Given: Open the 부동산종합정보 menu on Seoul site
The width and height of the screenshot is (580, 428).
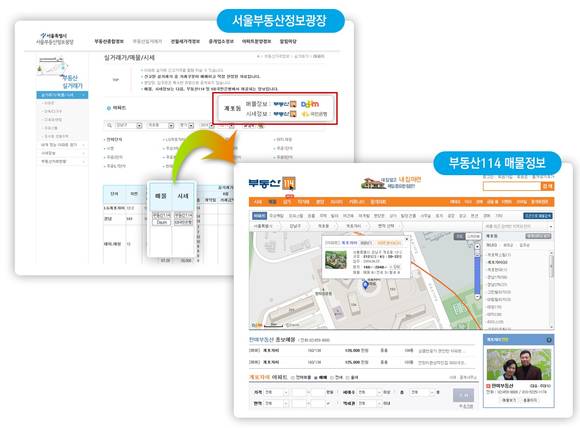Looking at the screenshot, I should (x=109, y=41).
